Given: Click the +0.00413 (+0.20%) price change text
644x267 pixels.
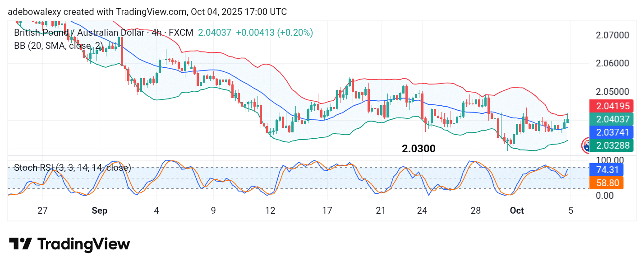Looking at the screenshot, I should coord(274,33).
